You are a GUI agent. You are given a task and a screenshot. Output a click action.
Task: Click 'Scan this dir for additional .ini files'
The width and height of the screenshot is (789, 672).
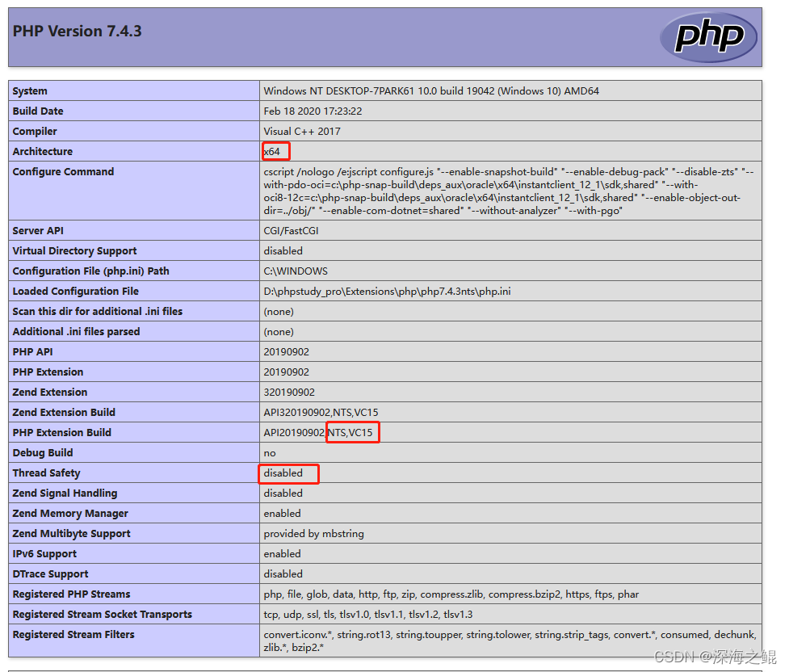[97, 311]
